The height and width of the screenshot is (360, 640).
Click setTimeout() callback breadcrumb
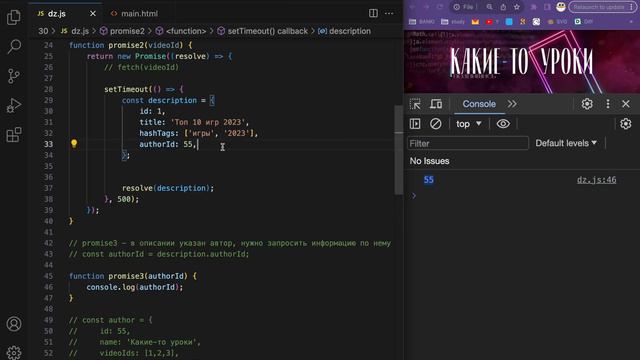[x=262, y=31]
